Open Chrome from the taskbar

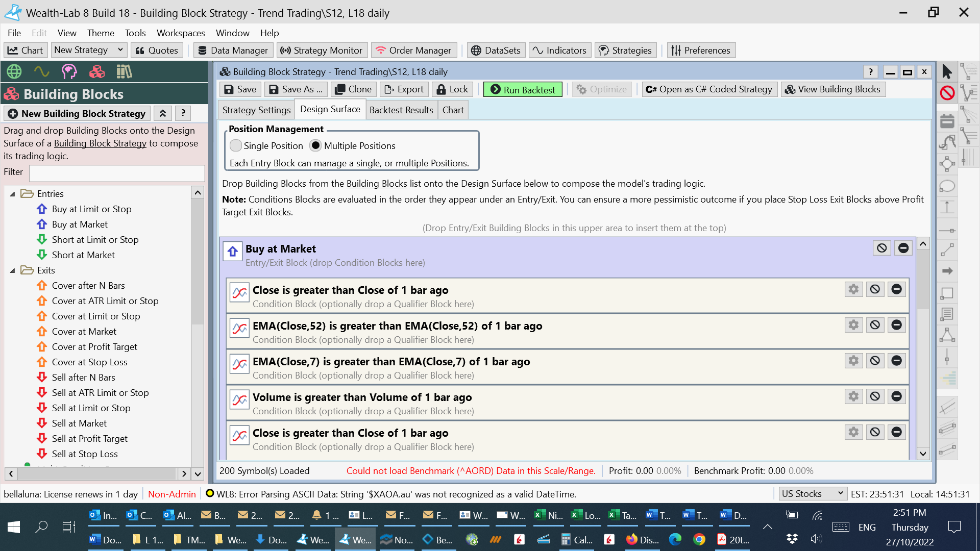pos(699,539)
